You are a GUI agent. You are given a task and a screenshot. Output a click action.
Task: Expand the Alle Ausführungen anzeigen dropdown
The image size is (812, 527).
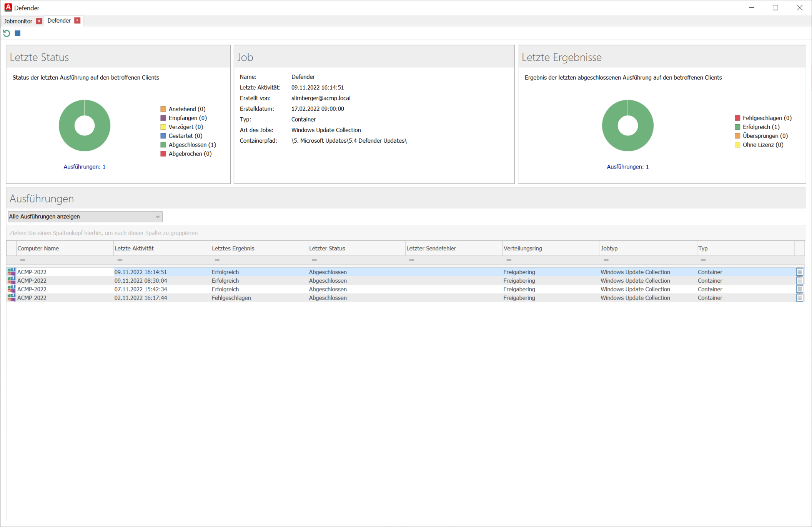click(x=158, y=217)
